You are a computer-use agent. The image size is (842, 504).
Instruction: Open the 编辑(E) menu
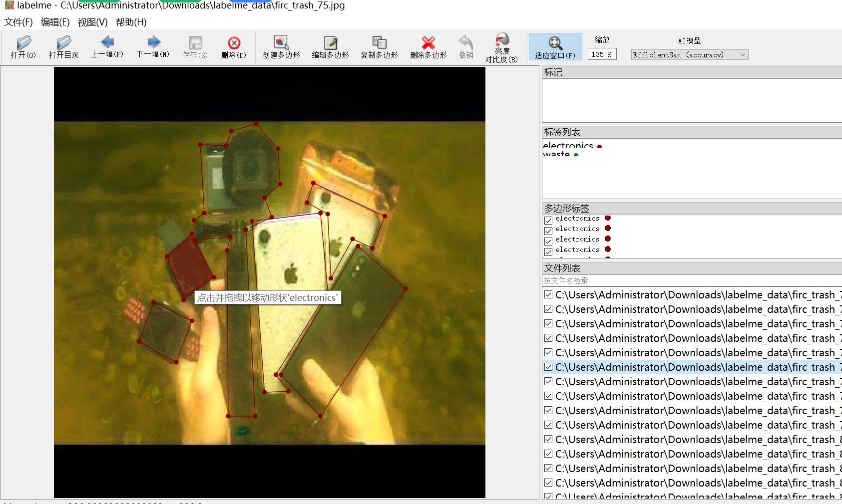(55, 22)
